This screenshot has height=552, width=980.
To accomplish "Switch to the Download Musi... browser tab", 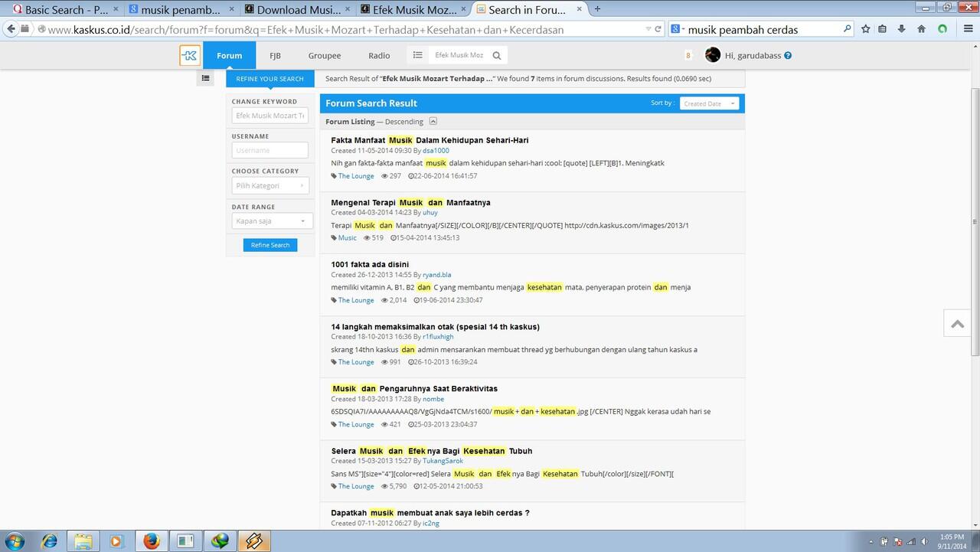I will pos(296,9).
